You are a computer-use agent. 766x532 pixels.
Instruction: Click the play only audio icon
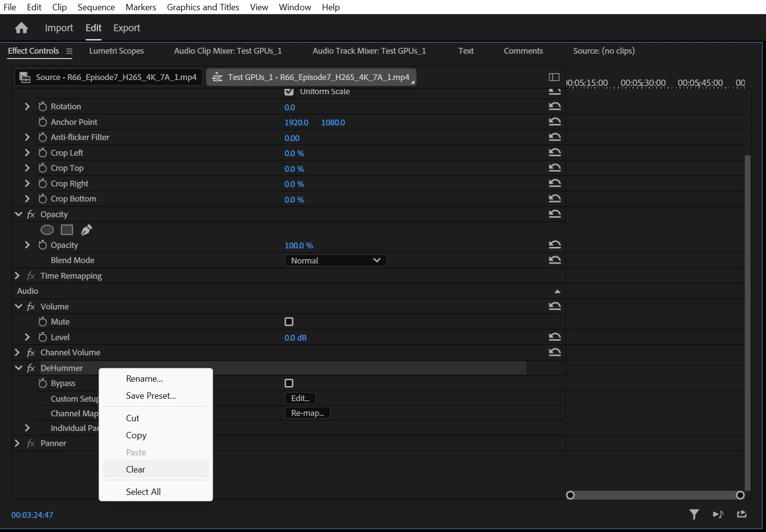point(718,514)
